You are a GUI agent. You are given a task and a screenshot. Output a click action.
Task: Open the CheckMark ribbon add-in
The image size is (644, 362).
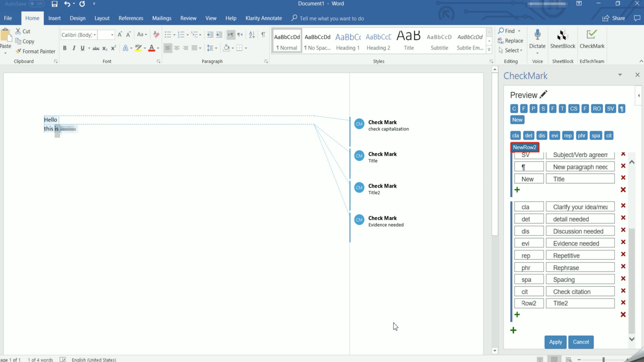pos(592,39)
